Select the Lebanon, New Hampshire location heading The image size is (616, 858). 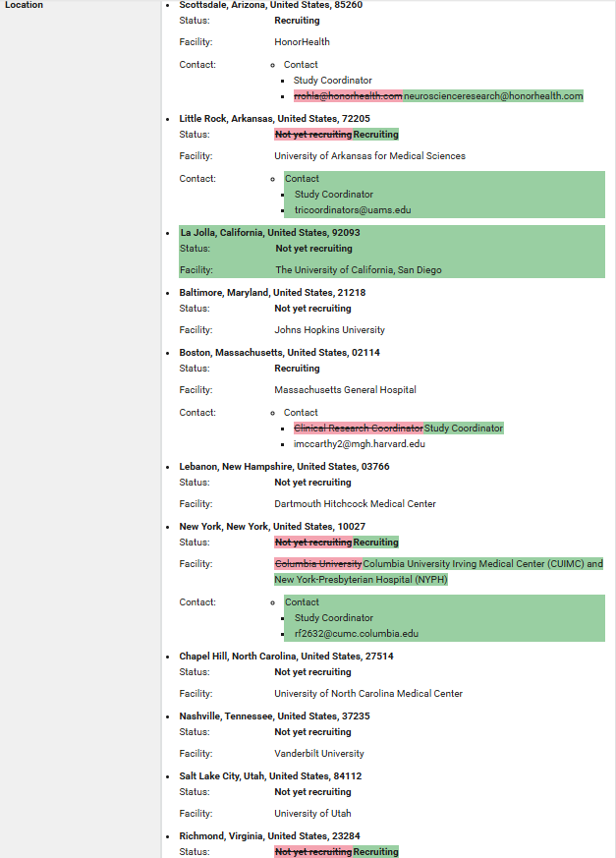pos(285,467)
